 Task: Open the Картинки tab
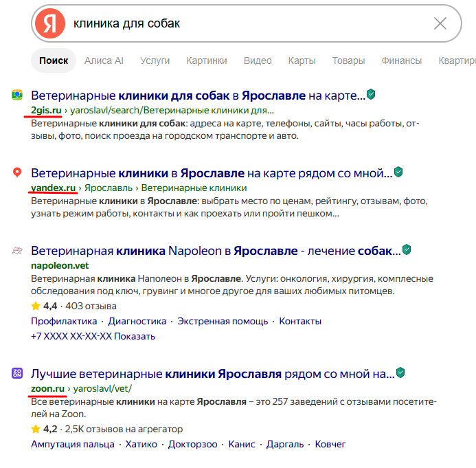(x=207, y=60)
